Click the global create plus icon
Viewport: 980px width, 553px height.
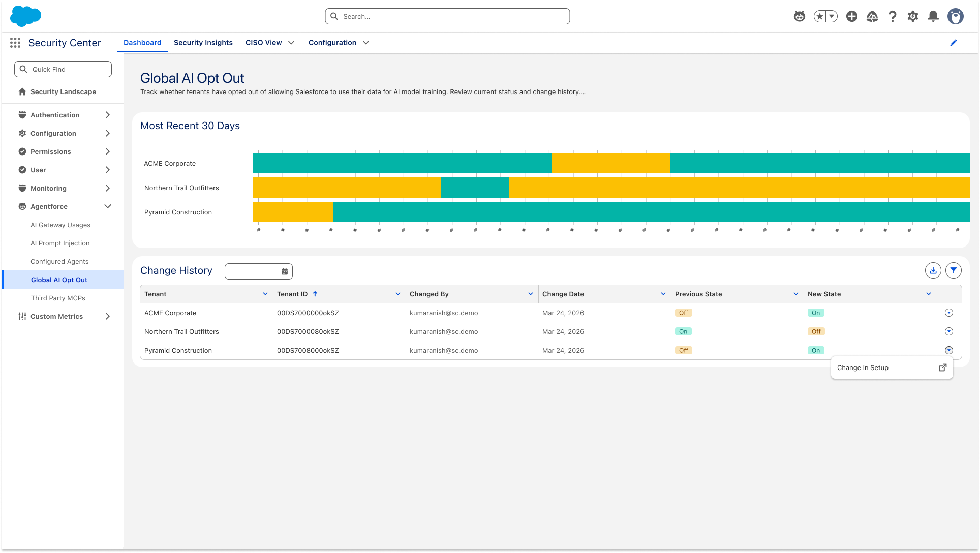click(852, 16)
